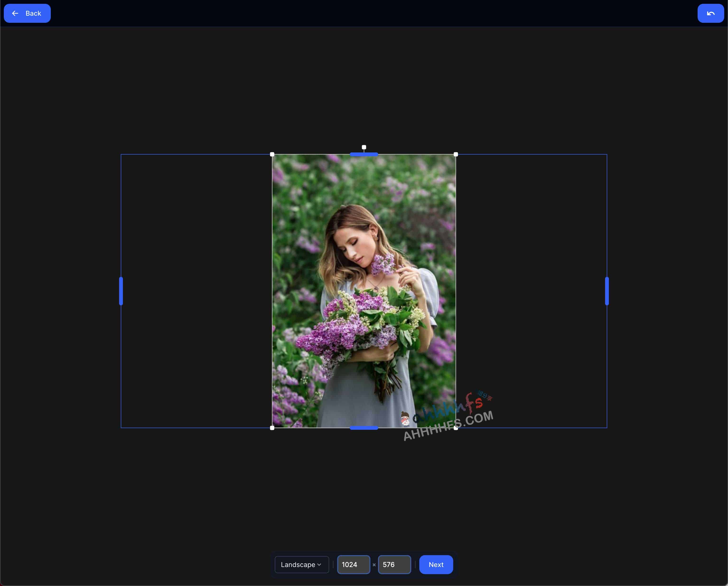Click the photo's top-right corner resize handle

pos(456,154)
